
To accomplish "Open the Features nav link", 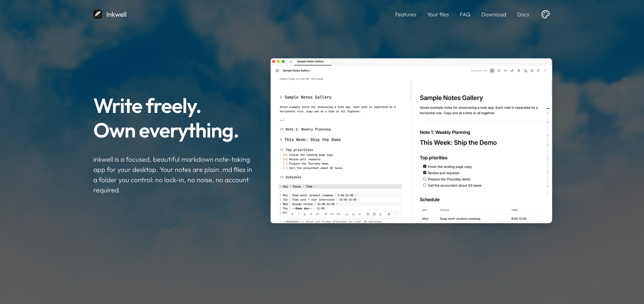I will coord(406,15).
